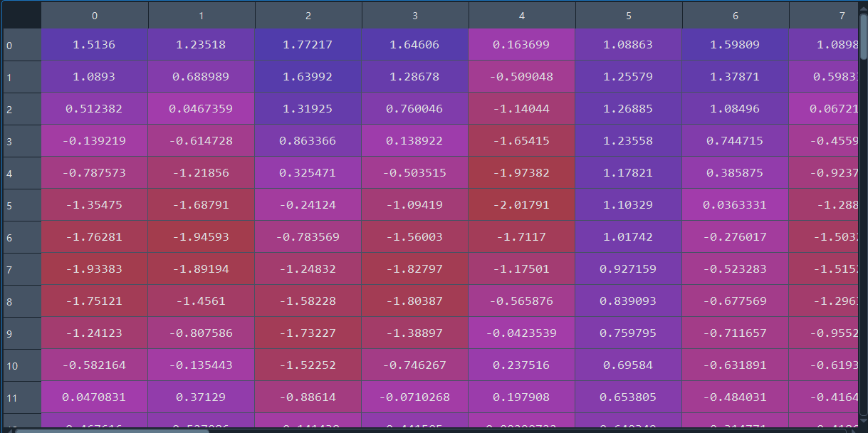Click the top-left corner select-all cell
The height and width of the screenshot is (433, 868).
coord(21,15)
